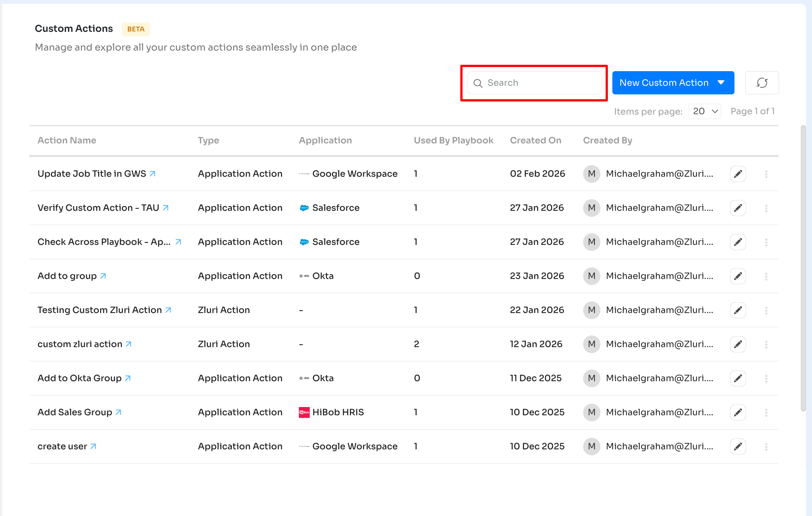Screen dimensions: 812x516
Task: Open the items per page dropdown
Action: 705,112
